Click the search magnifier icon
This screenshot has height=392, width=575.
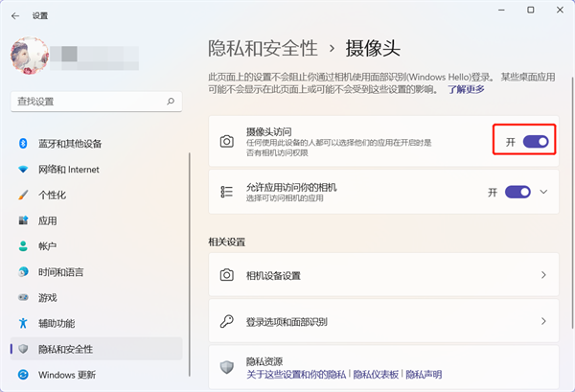(171, 101)
